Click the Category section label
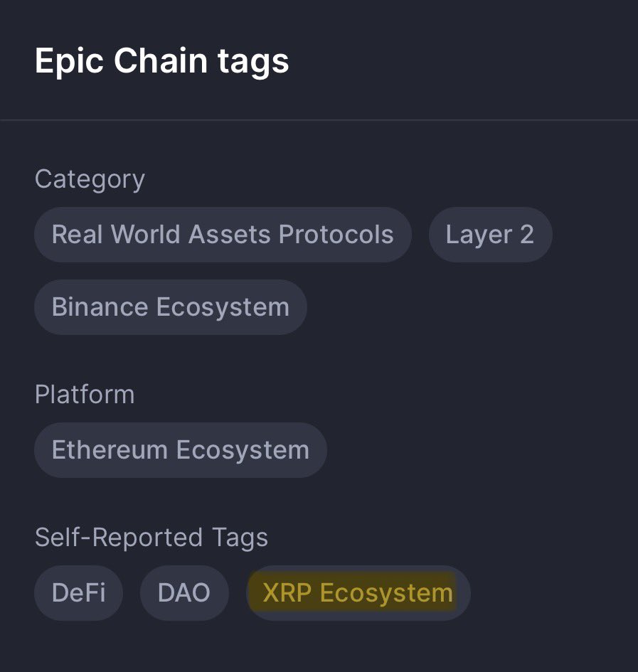The image size is (638, 672). pos(90,179)
